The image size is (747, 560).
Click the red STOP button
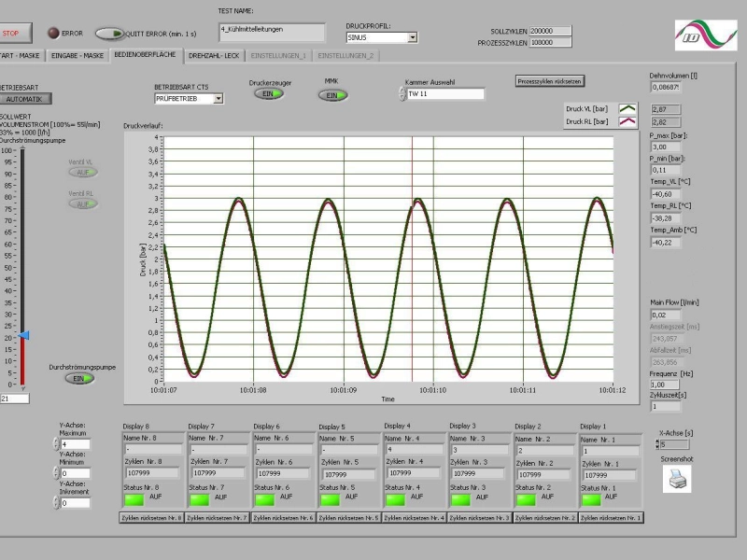(x=14, y=34)
